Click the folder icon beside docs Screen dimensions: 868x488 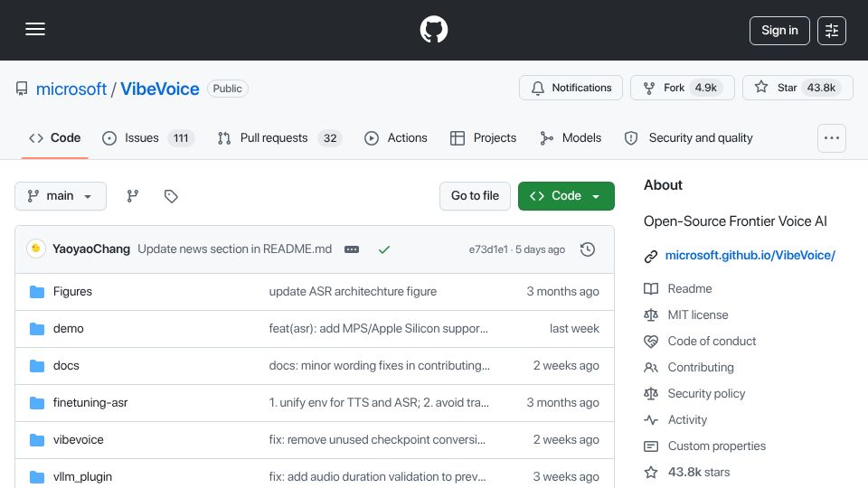point(37,366)
